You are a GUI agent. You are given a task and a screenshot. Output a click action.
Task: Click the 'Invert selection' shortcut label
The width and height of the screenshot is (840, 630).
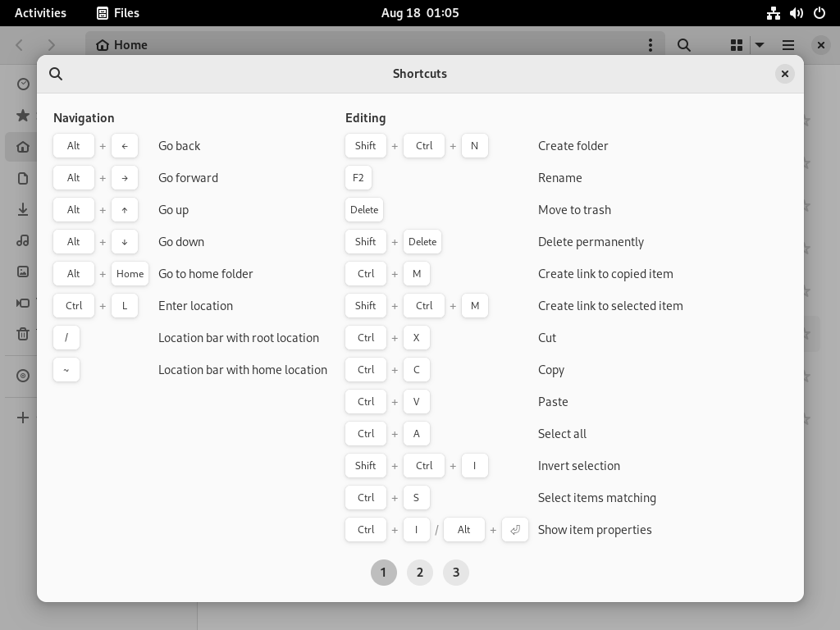tap(579, 466)
